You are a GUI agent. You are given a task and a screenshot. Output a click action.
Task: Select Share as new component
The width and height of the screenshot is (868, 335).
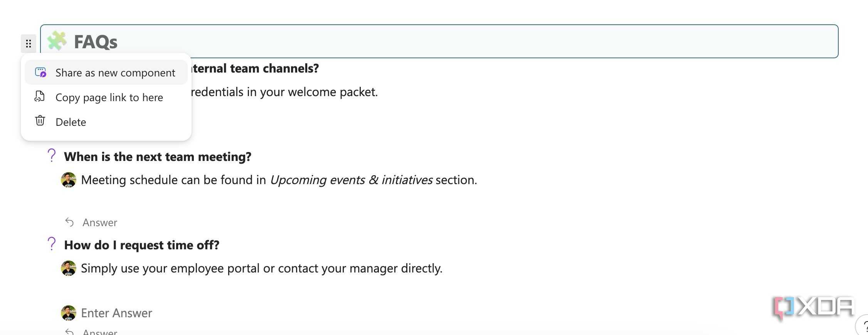click(106, 73)
